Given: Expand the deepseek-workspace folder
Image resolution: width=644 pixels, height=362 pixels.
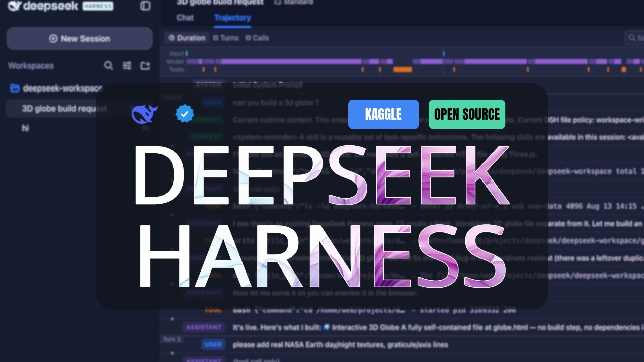Looking at the screenshot, I should [55, 88].
